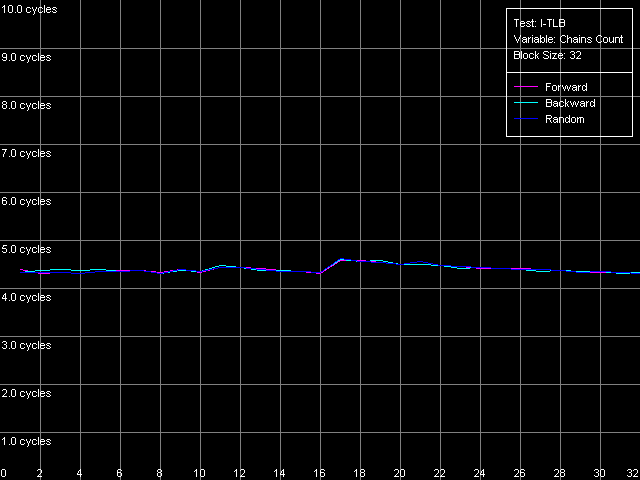640x480 pixels.
Task: Click the x-axis value 32
Action: coord(632,473)
